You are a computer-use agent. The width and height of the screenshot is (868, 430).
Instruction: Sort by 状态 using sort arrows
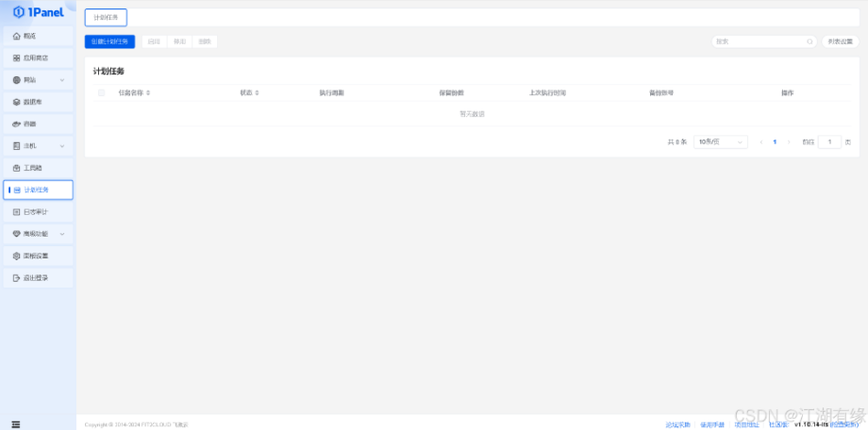tap(257, 93)
